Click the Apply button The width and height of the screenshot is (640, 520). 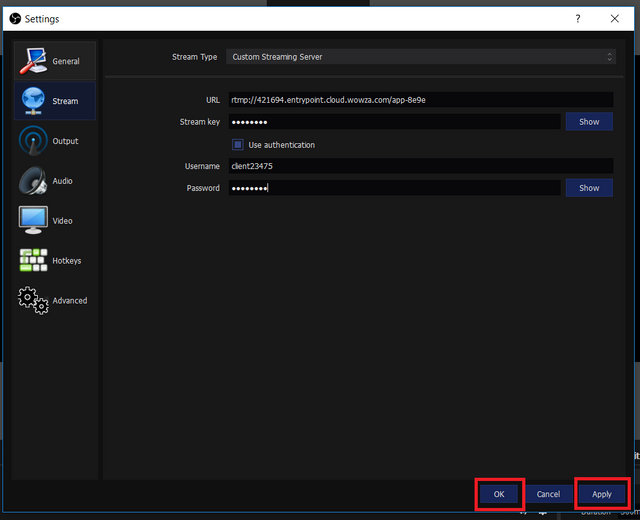(602, 494)
